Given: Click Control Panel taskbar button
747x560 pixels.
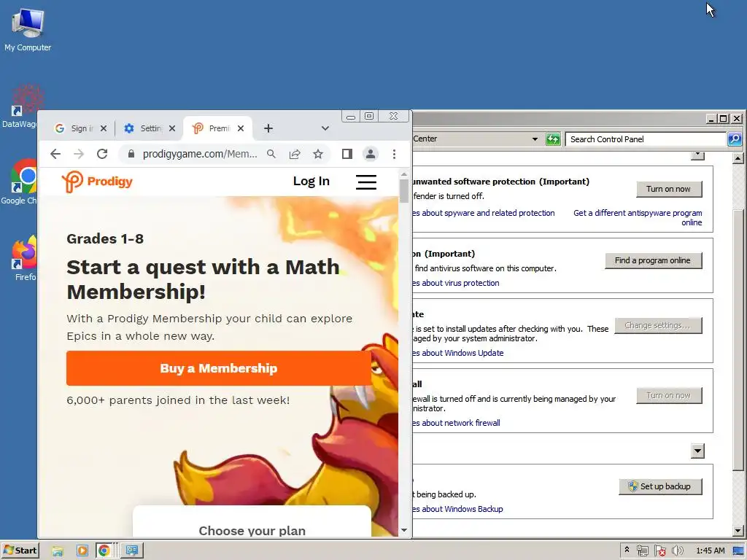Looking at the screenshot, I should [x=132, y=551].
